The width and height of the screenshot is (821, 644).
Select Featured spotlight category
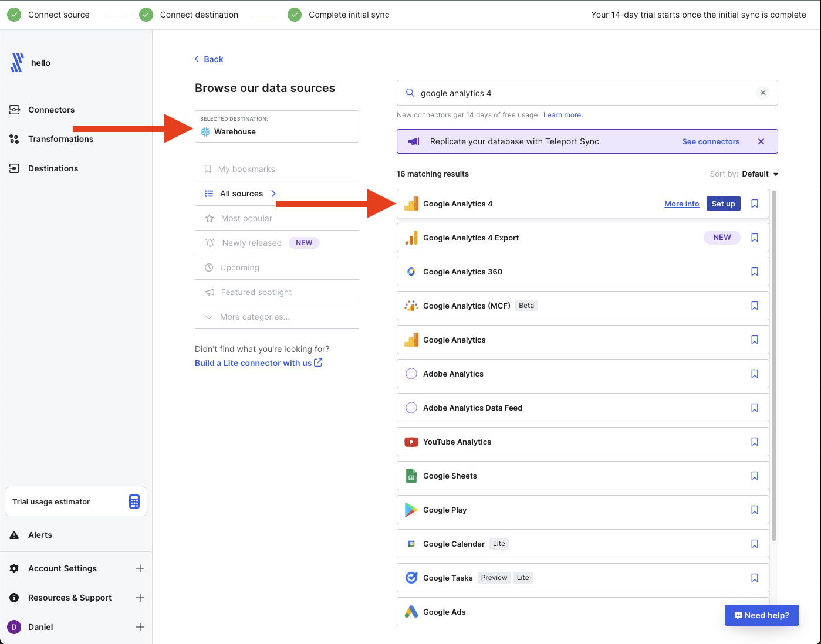point(277,292)
